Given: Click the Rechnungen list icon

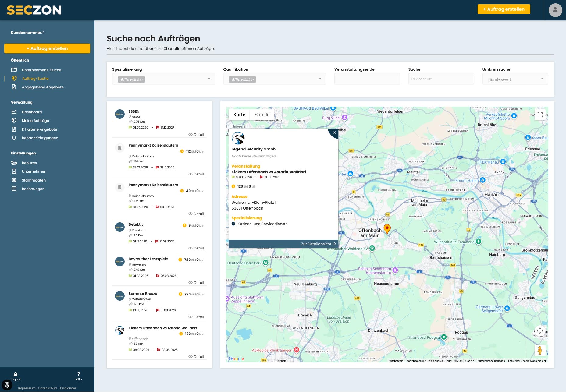Looking at the screenshot, I should (x=14, y=189).
